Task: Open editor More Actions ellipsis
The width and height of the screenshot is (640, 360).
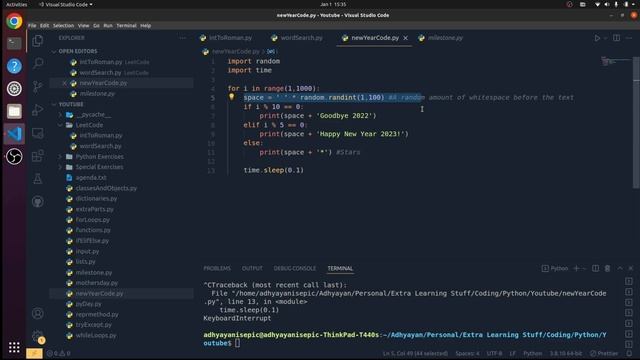Action: 629,38
